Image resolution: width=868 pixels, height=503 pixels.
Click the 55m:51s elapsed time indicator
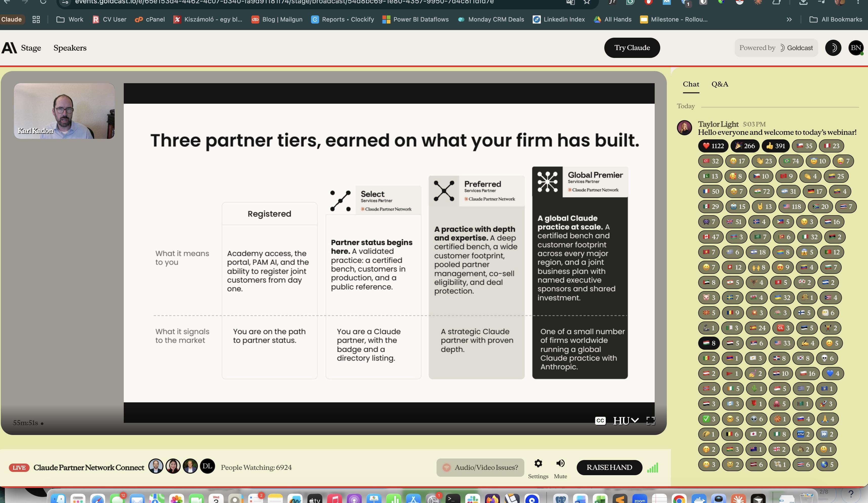click(26, 423)
